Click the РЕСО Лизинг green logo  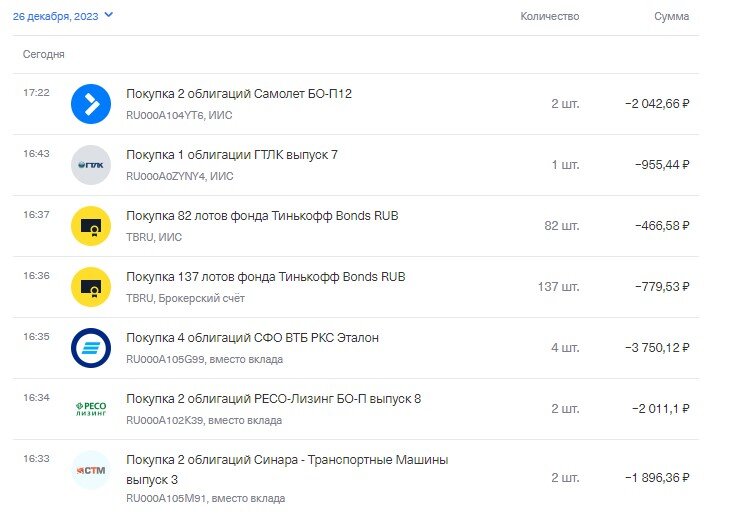tap(91, 409)
